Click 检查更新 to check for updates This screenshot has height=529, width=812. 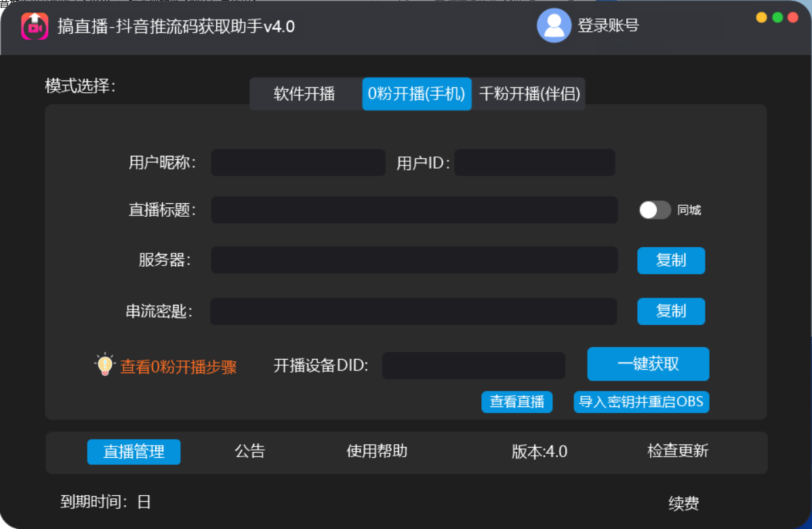(x=678, y=452)
